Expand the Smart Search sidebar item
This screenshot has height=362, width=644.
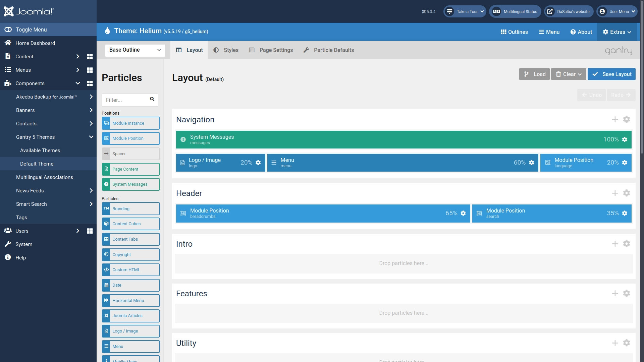pos(91,204)
